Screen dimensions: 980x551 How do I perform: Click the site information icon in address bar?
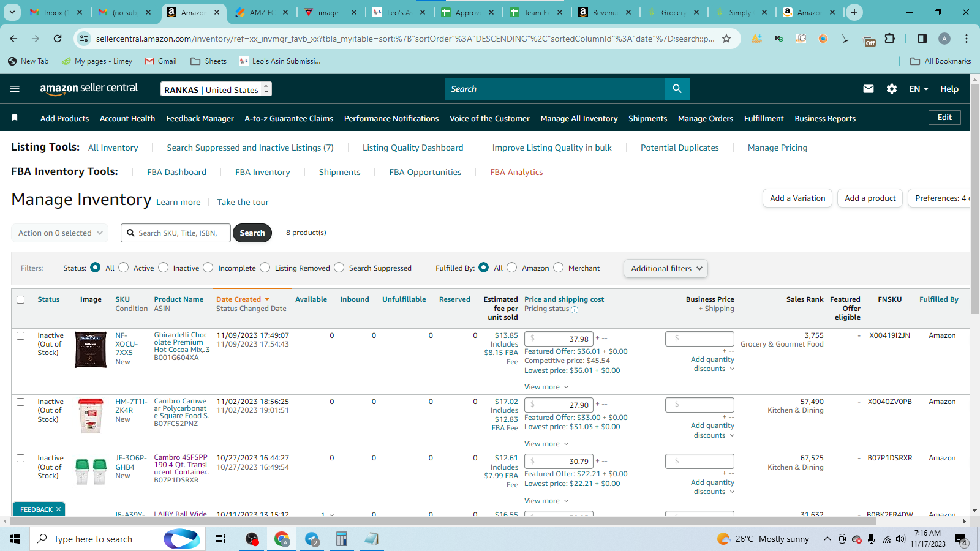[84, 39]
